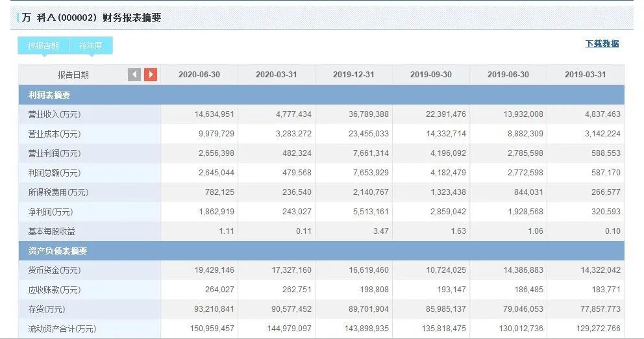Select the 2020-06-30 column header
The width and height of the screenshot is (644, 339).
(199, 75)
